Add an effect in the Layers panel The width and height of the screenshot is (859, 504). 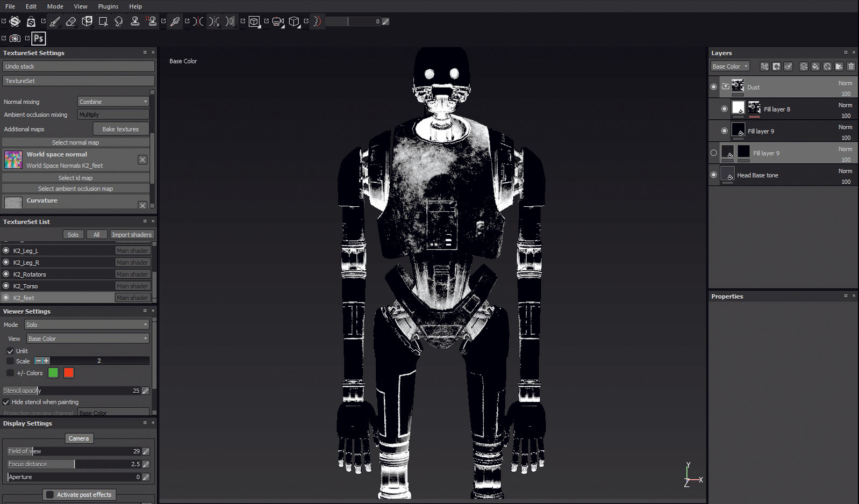pyautogui.click(x=764, y=67)
